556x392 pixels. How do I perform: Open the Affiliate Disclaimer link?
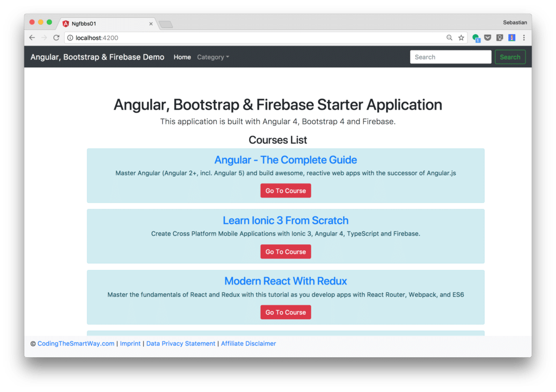click(x=248, y=344)
